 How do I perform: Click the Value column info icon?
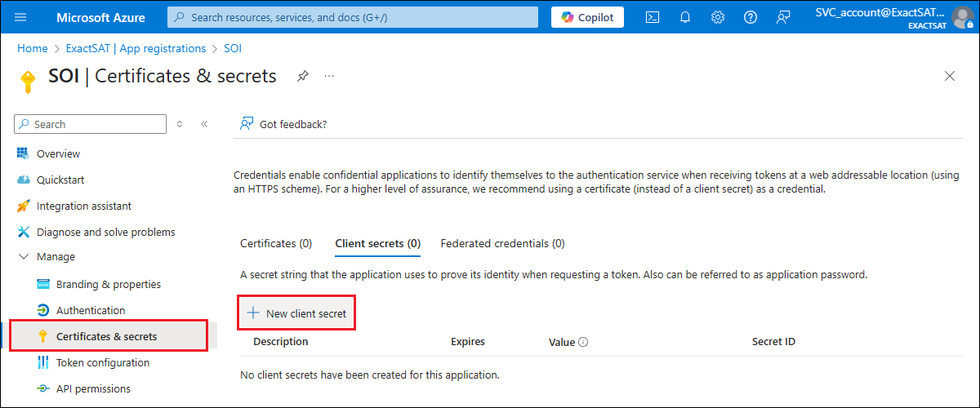pos(583,343)
